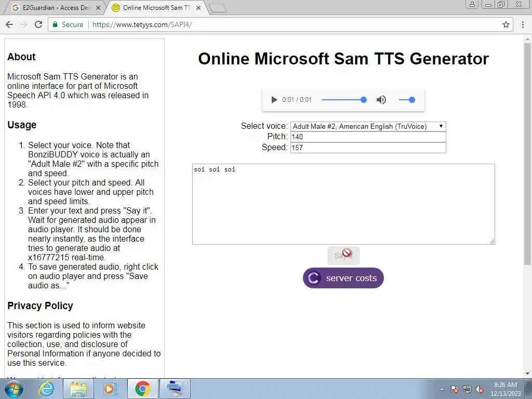Click the Select voice label
The height and width of the screenshot is (399, 532).
tap(264, 126)
